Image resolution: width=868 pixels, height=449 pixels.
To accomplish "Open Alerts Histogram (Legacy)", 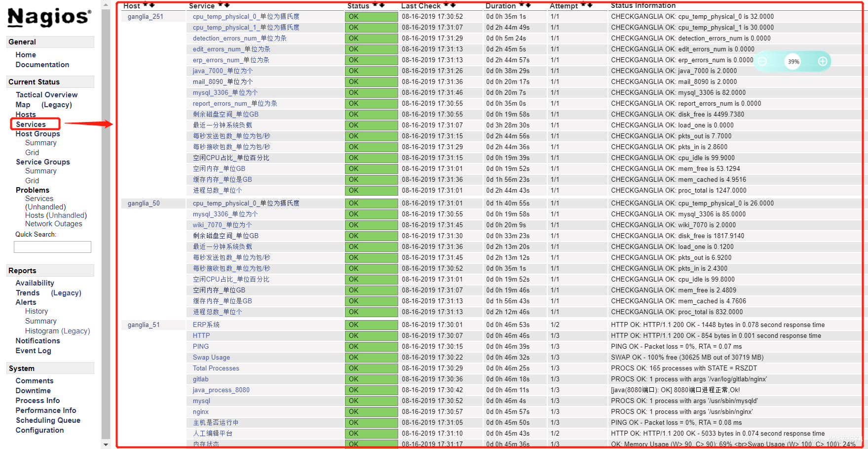I will pos(58,331).
